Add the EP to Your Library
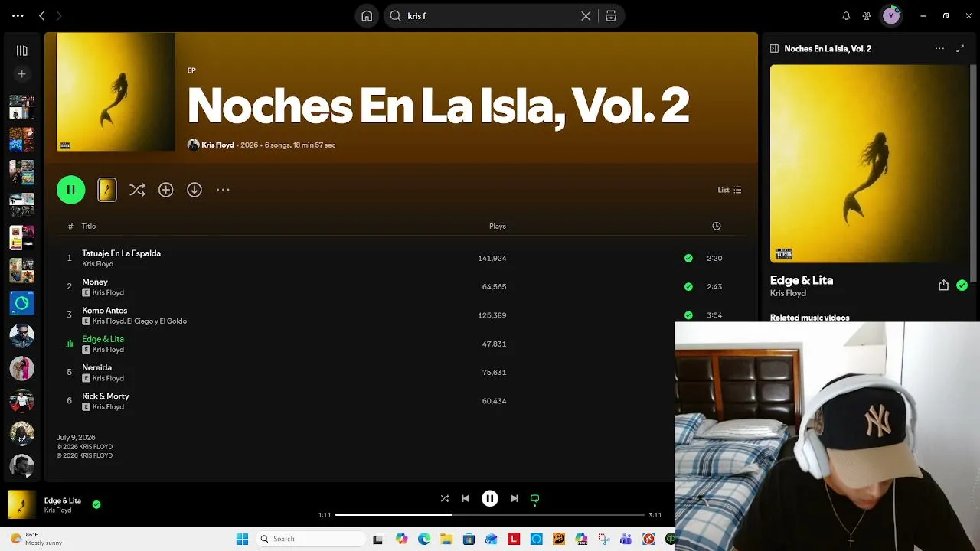 pyautogui.click(x=165, y=190)
